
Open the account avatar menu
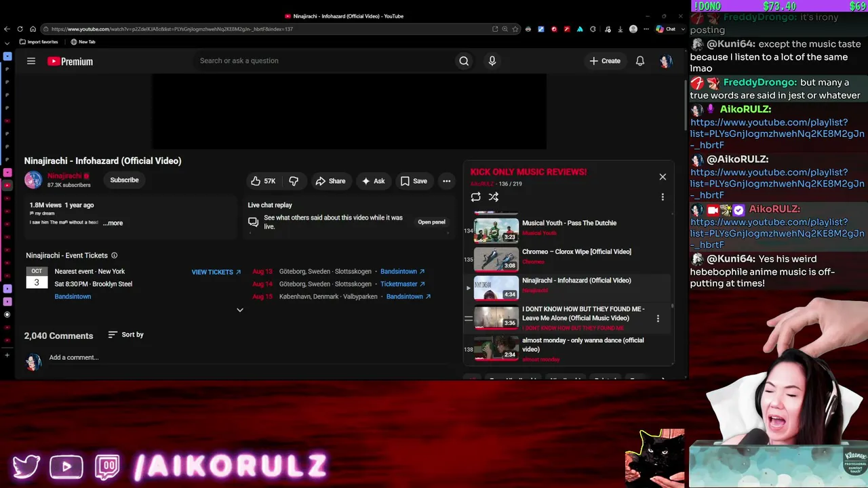665,61
